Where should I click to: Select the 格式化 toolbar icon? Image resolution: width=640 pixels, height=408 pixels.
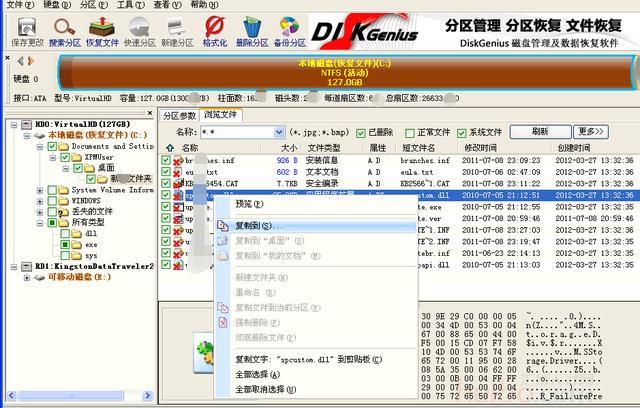click(x=215, y=31)
